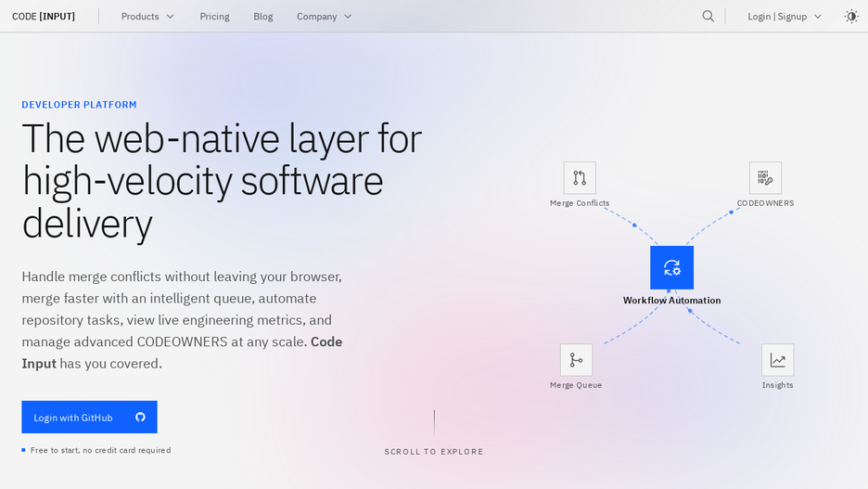Click the CODEOWNERS label text
Image resolution: width=868 pixels, height=489 pixels.
click(766, 203)
